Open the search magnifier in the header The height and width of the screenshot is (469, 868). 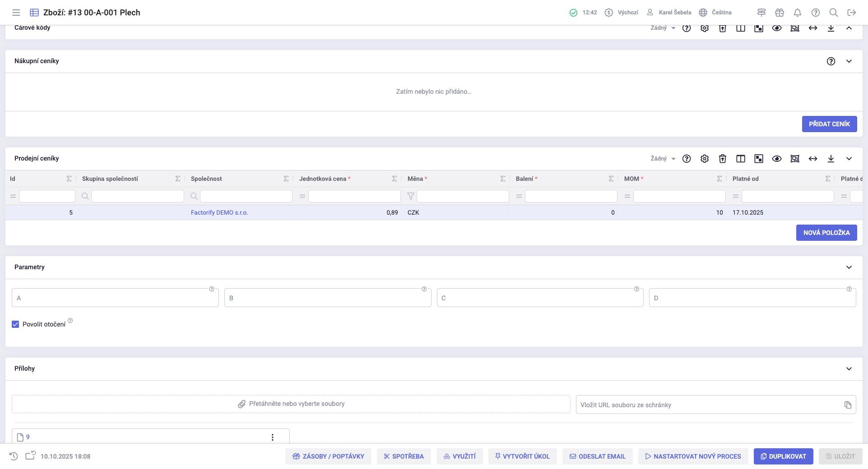click(x=834, y=13)
